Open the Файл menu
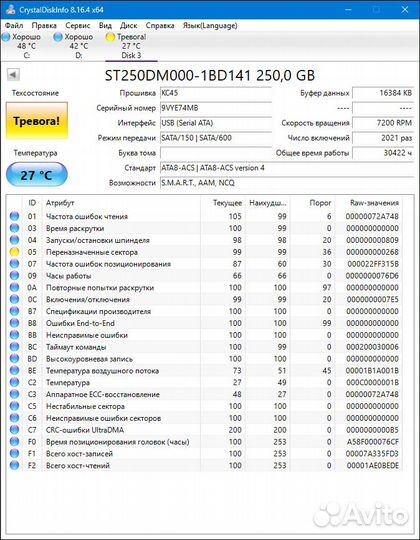The width and height of the screenshot is (420, 540). click(x=14, y=25)
